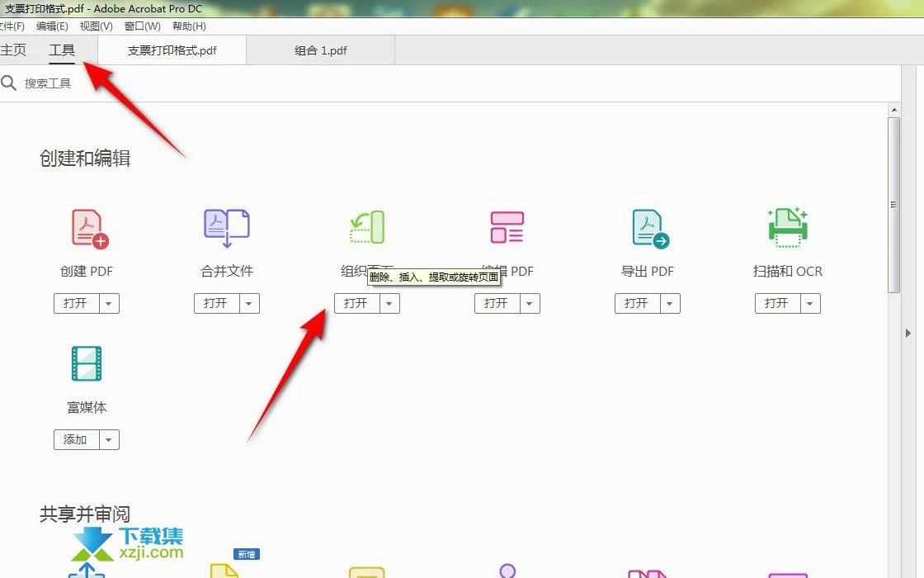Select the 编辑 PDF tool icon
The width and height of the screenshot is (924, 578).
(507, 227)
